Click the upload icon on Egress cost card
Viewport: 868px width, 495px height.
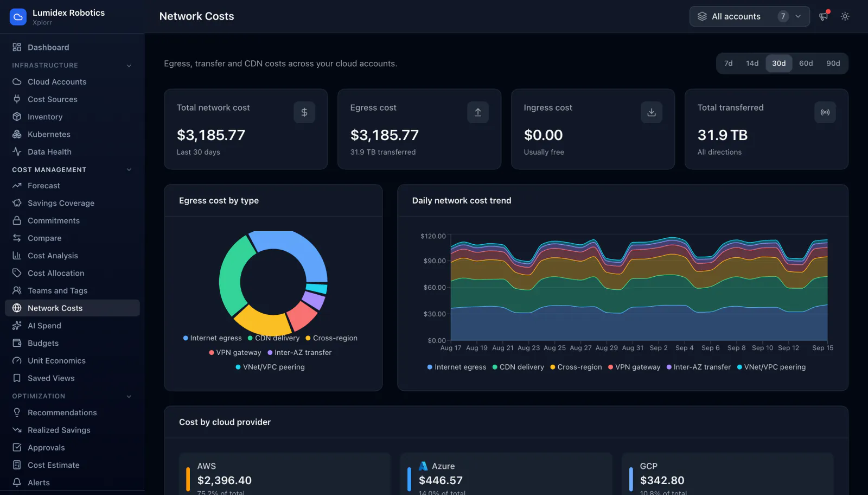coord(478,112)
